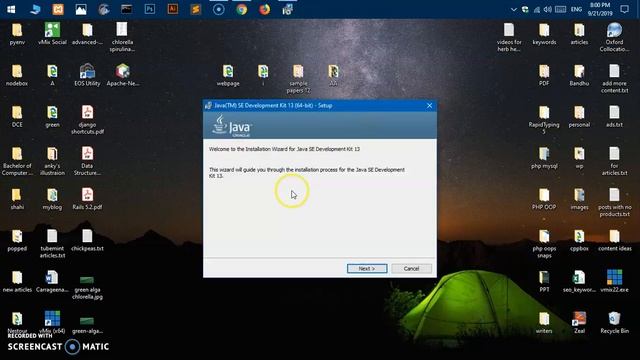Select the PHP OOP folder

pyautogui.click(x=544, y=199)
